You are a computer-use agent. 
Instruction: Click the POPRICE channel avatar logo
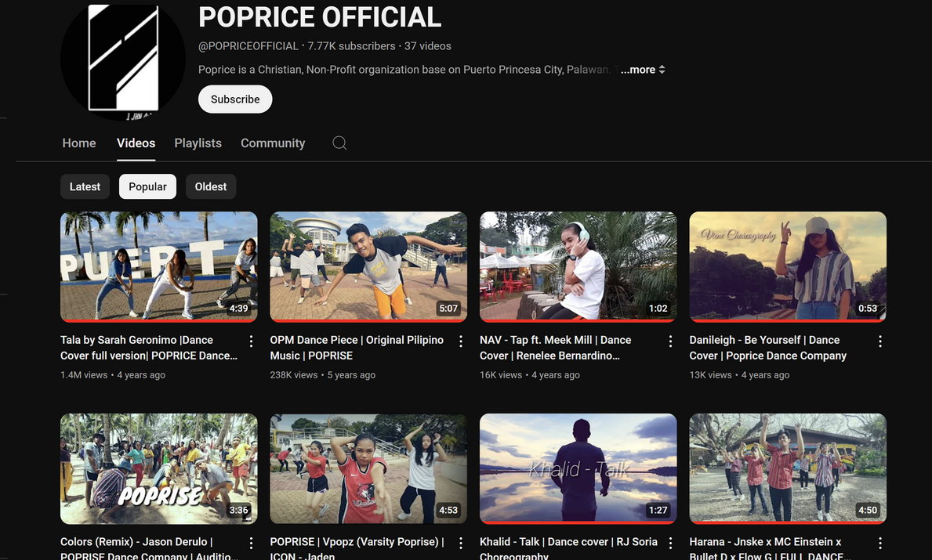[x=123, y=59]
